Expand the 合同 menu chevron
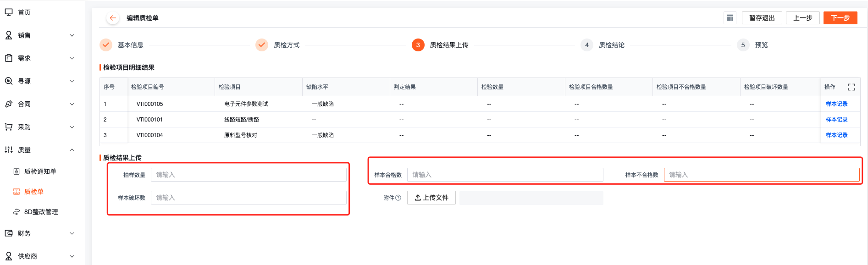Viewport: 868px width, 265px height. click(x=72, y=104)
